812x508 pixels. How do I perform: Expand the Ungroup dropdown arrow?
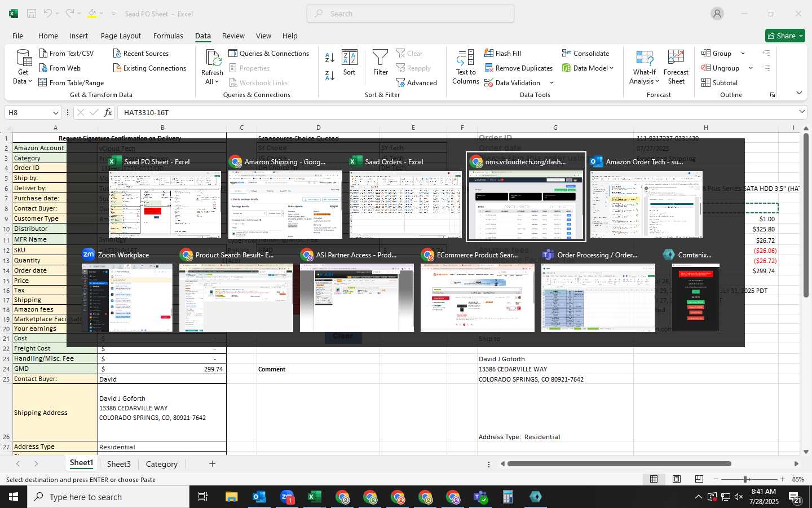point(751,68)
